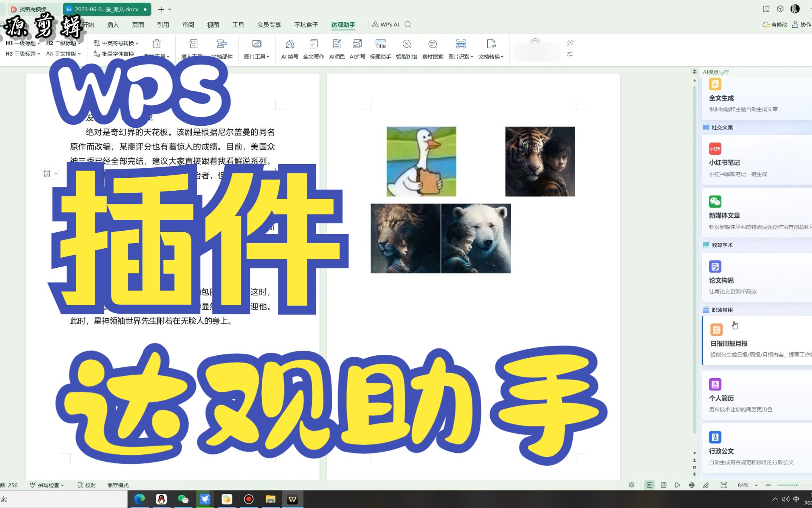
Task: Open the 图片工具 dropdown
Action: 257,49
